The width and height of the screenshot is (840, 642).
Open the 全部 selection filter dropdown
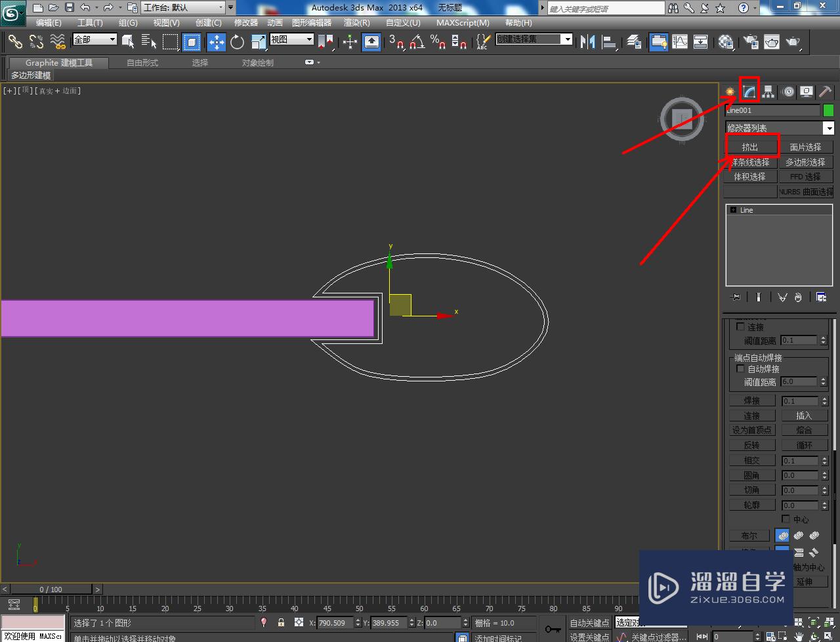pyautogui.click(x=94, y=39)
